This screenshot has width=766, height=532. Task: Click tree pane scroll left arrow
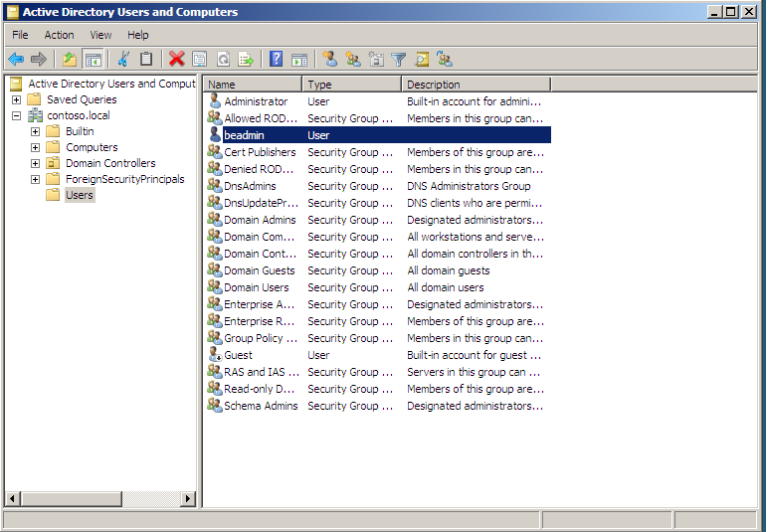click(13, 499)
